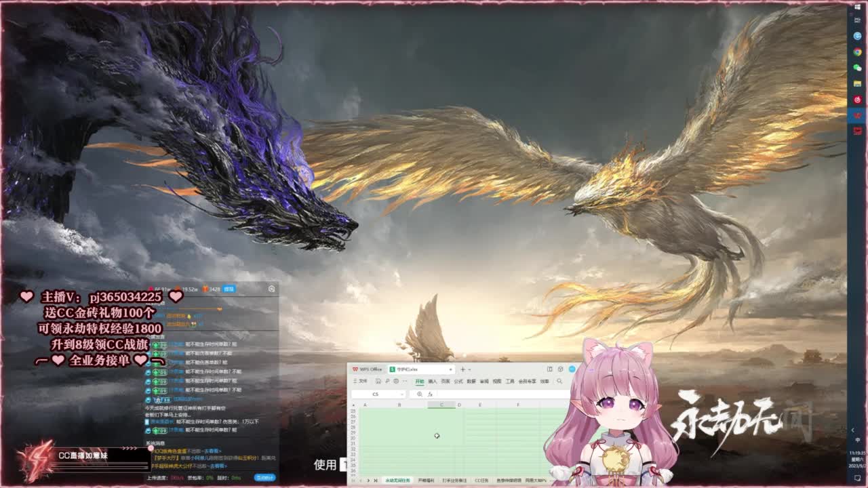Open the 会员专享 ribbon tab
The image size is (868, 488).
pos(527,381)
